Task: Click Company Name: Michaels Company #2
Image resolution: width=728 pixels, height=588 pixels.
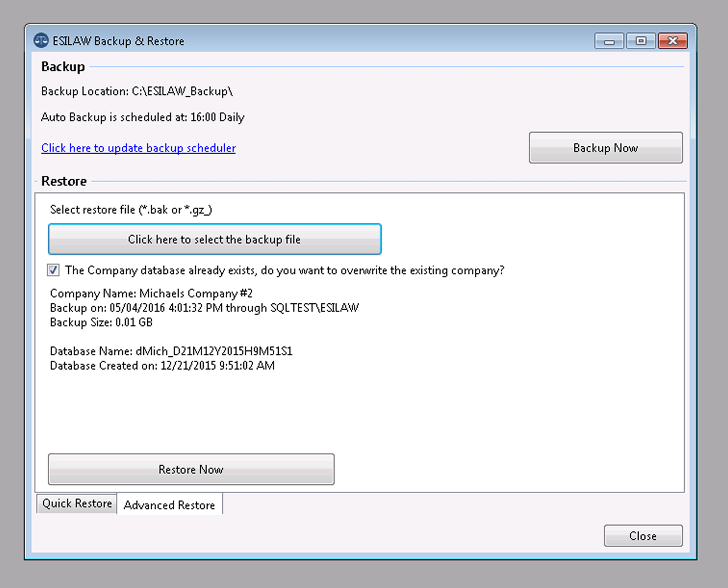Action: click(x=151, y=294)
